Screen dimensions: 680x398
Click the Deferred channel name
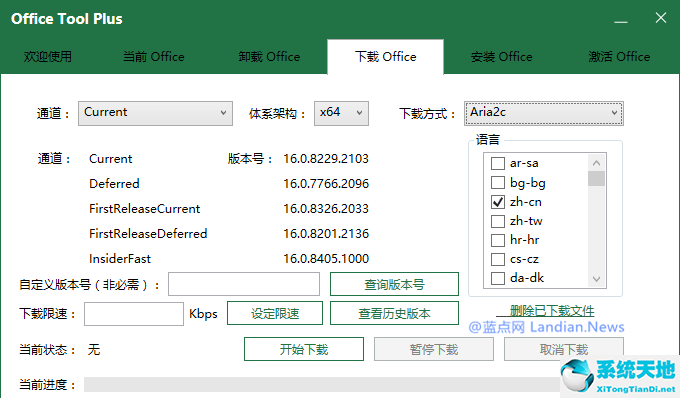pyautogui.click(x=114, y=184)
